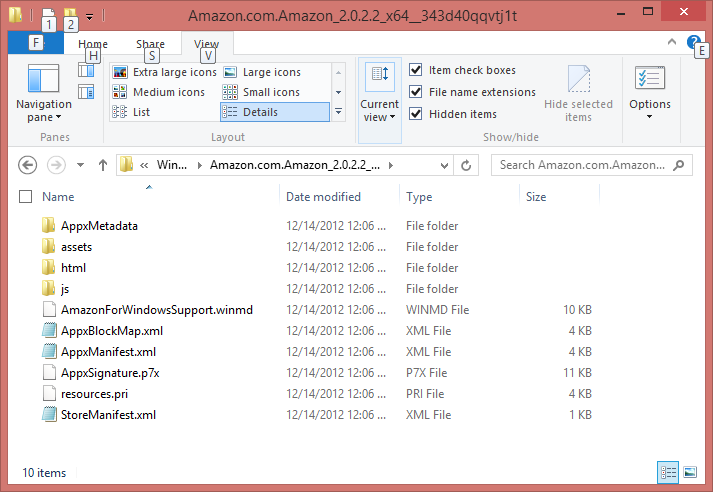The width and height of the screenshot is (713, 492).
Task: Expand the layout gallery More arrow
Action: [x=338, y=111]
